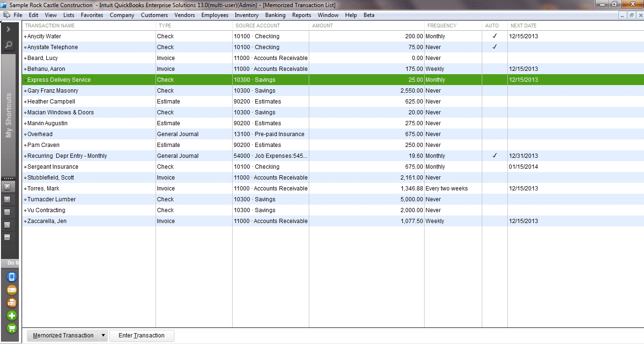Image resolution: width=644 pixels, height=344 pixels.
Task: Open the Employees menu
Action: [x=215, y=15]
